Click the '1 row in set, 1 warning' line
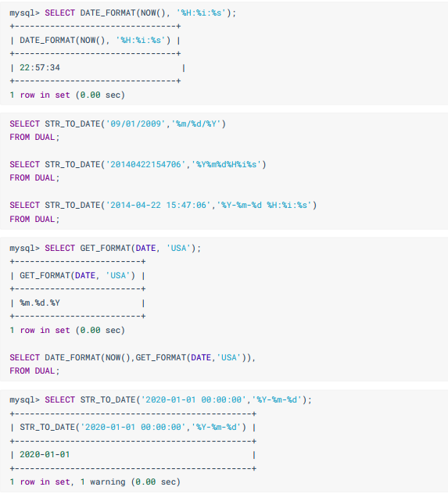This screenshot has width=448, height=494. [95, 482]
